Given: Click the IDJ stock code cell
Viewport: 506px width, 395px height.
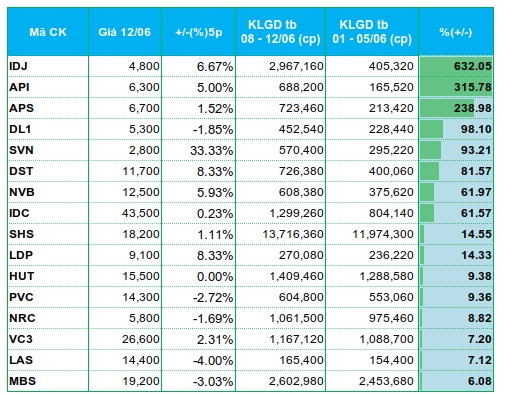Looking at the screenshot, I should point(48,66).
